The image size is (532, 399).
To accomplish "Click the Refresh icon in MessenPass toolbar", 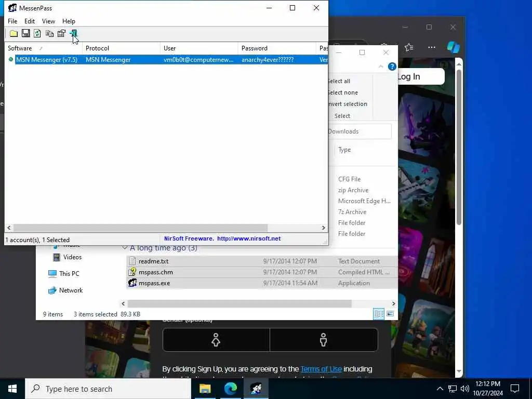I will point(37,33).
